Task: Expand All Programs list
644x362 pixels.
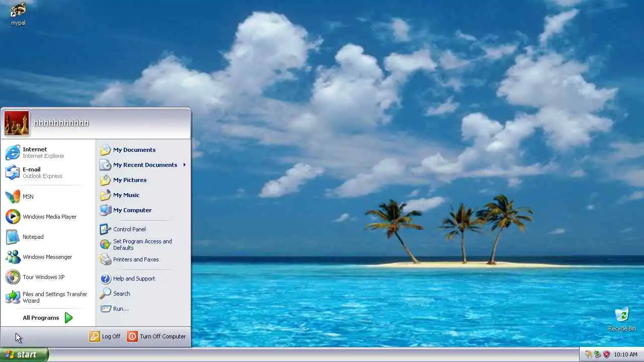Action: coord(48,318)
